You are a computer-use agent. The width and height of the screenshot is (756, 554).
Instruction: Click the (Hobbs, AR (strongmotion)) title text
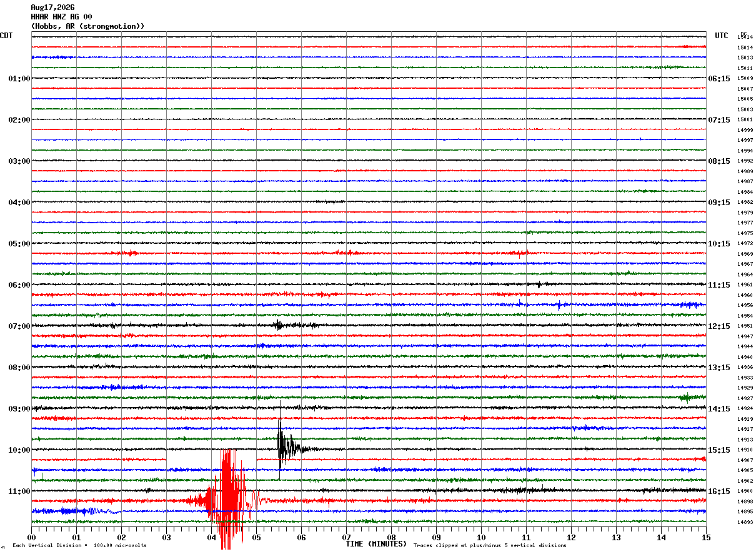click(x=87, y=26)
